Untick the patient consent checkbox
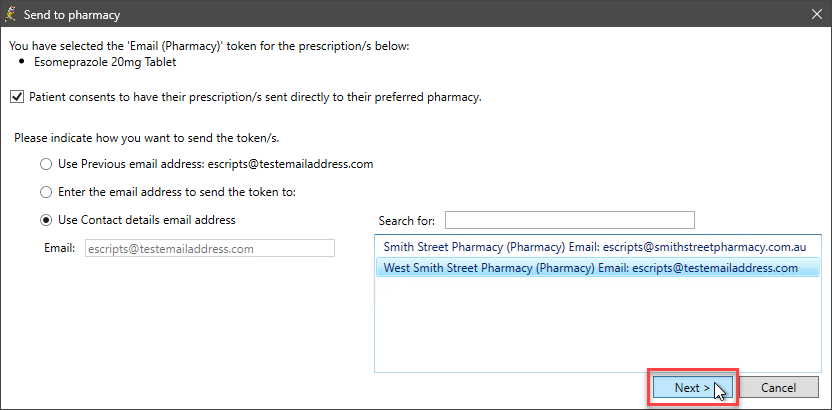This screenshot has width=832, height=410. [17, 98]
